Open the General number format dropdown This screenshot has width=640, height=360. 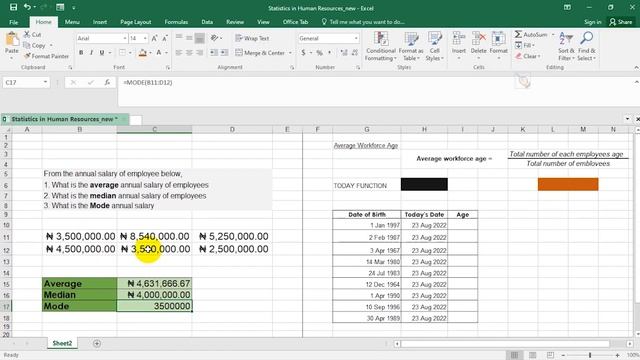tap(356, 38)
